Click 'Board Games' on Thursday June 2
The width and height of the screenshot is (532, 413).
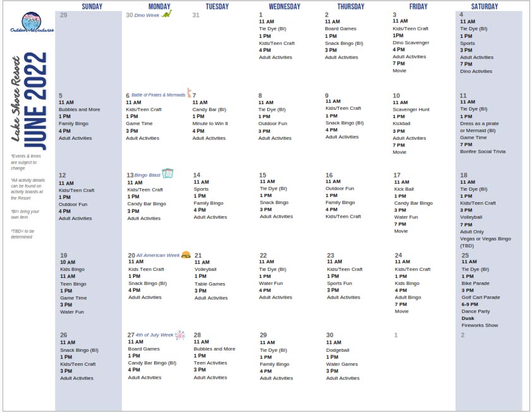coord(341,29)
